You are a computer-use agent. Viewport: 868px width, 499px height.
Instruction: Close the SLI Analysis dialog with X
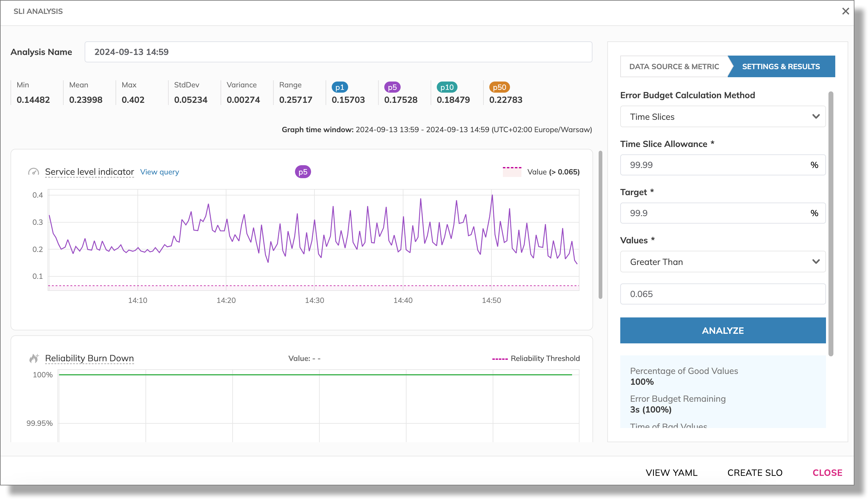click(x=845, y=11)
